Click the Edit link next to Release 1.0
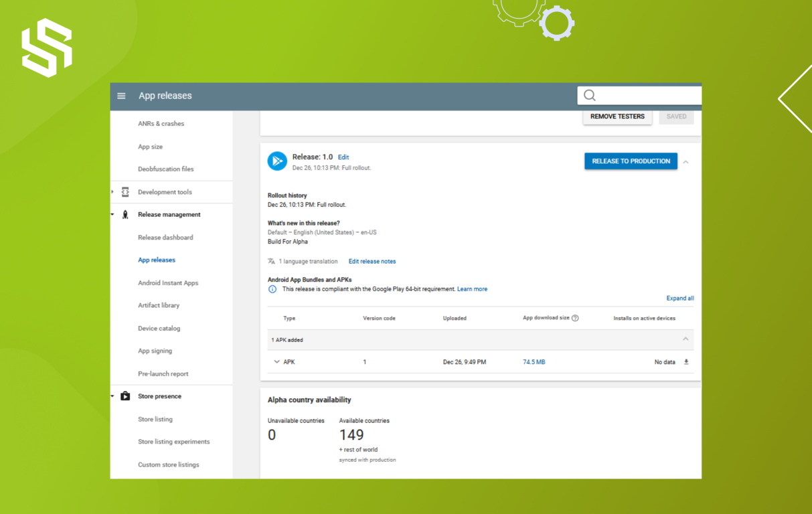 (x=343, y=157)
